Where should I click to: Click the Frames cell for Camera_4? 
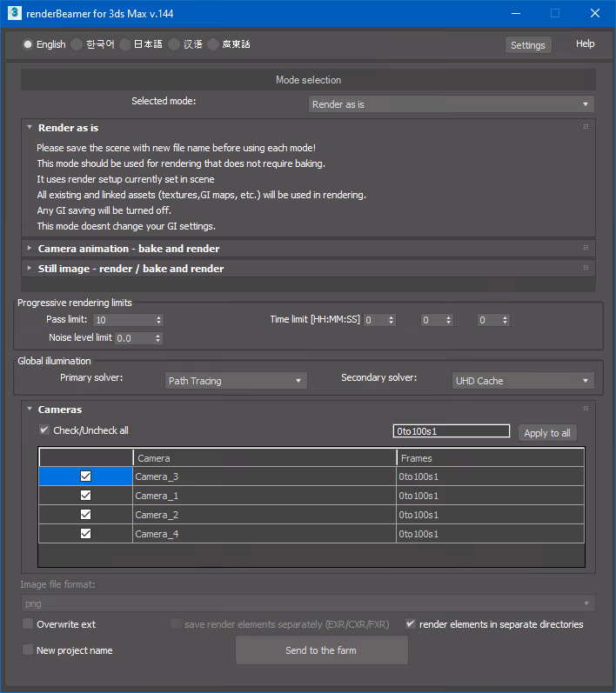click(491, 534)
